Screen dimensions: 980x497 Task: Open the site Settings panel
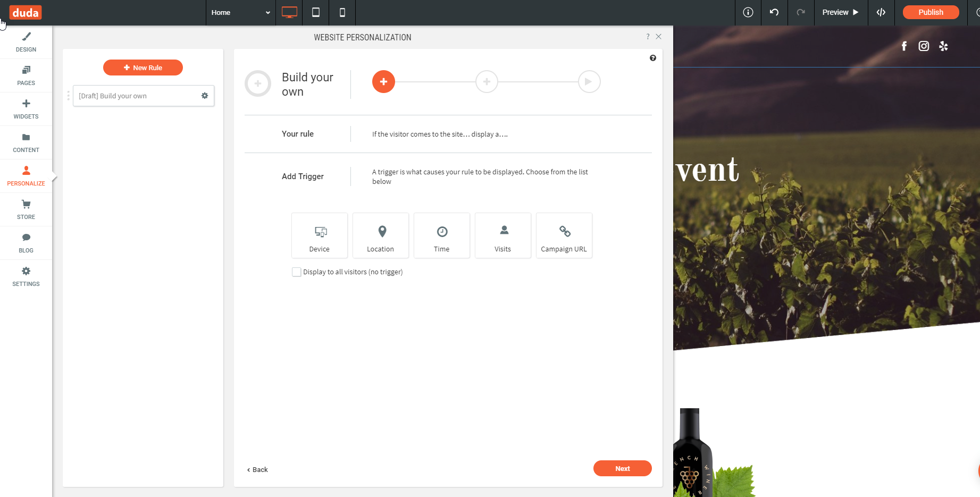(26, 276)
